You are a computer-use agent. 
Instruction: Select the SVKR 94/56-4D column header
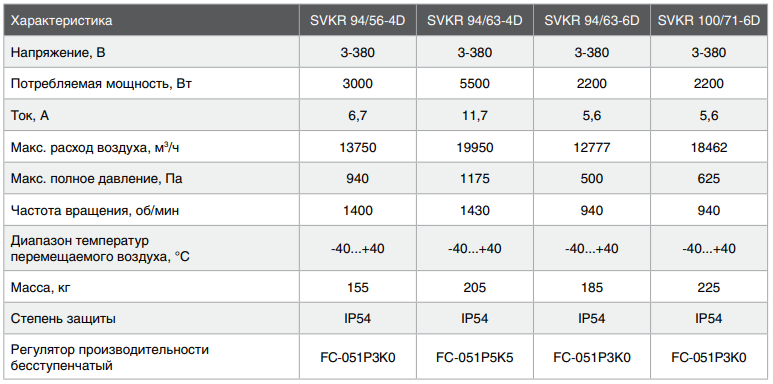pyautogui.click(x=357, y=21)
